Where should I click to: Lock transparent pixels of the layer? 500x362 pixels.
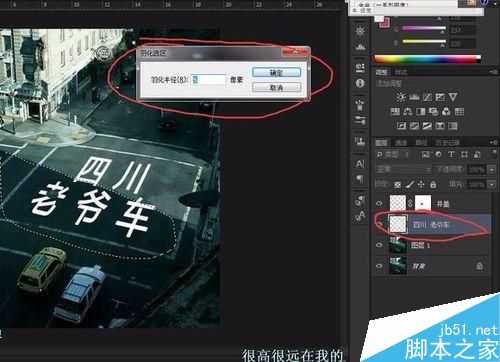click(397, 184)
